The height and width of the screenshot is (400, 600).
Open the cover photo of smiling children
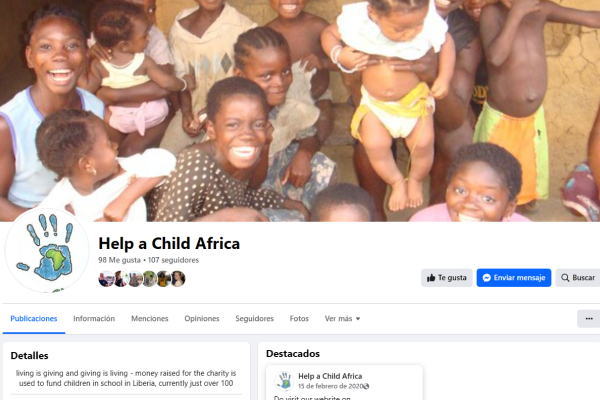point(300,111)
